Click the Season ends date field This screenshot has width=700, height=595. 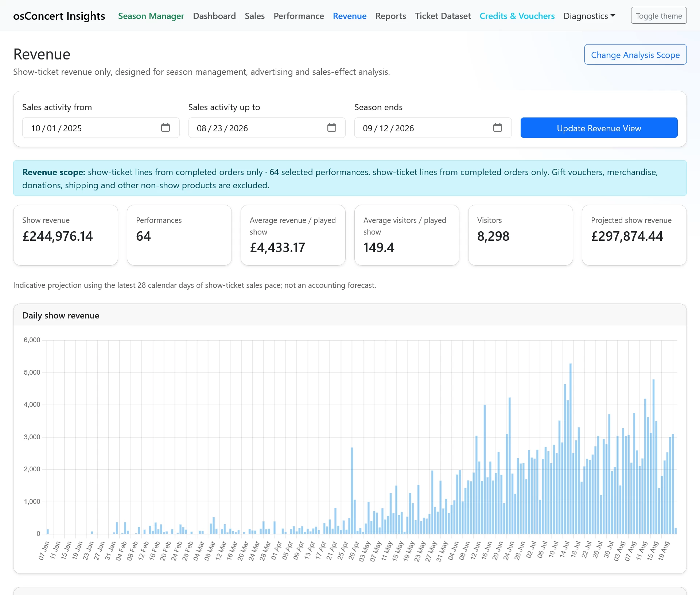433,128
